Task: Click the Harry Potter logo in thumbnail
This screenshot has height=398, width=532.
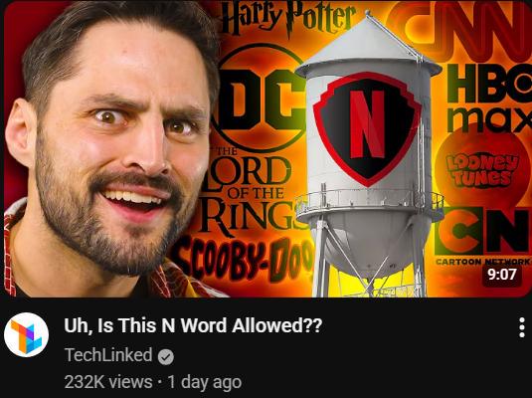Action: (289, 19)
